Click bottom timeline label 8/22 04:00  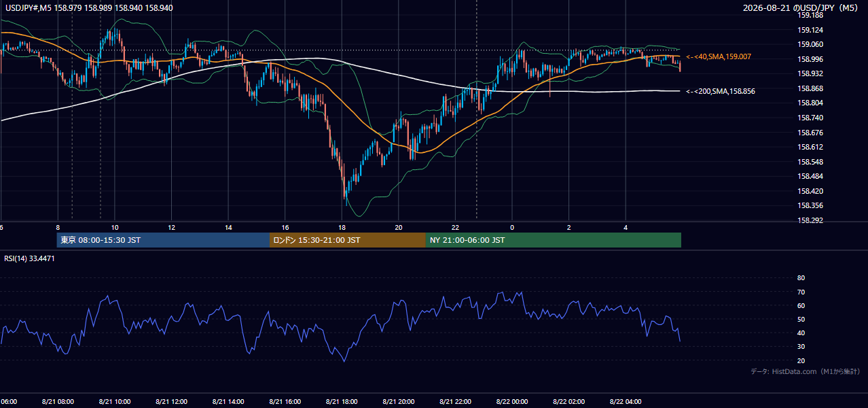tap(626, 402)
